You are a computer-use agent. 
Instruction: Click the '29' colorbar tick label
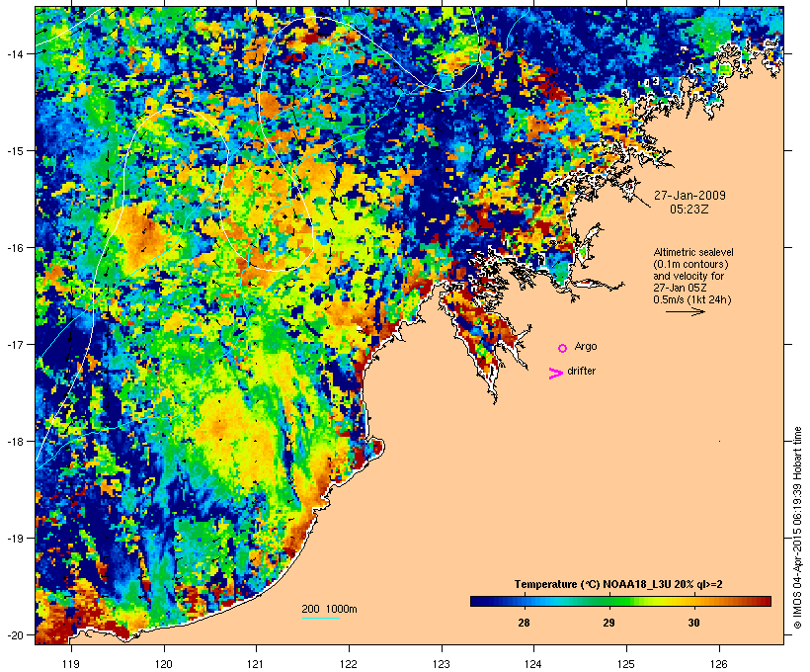click(609, 623)
